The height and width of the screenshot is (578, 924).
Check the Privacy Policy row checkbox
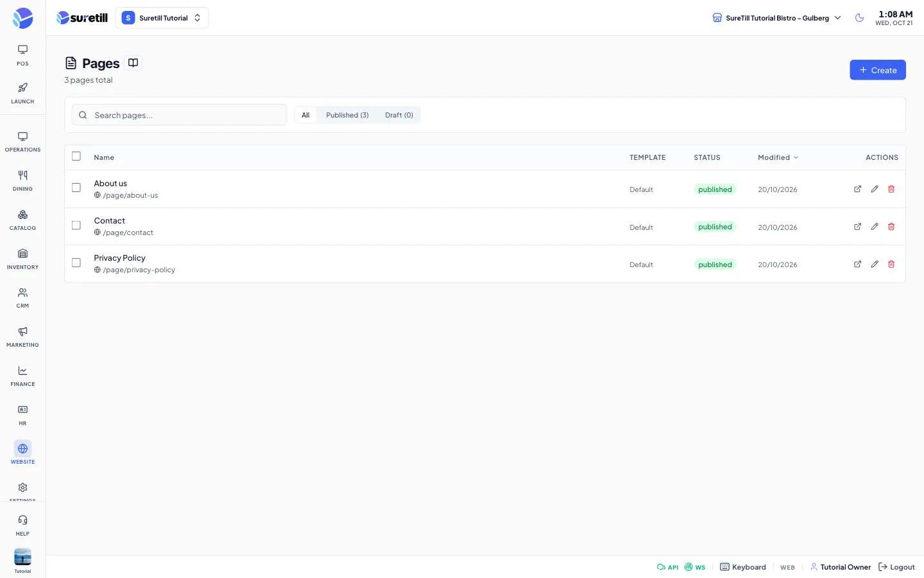tap(76, 263)
